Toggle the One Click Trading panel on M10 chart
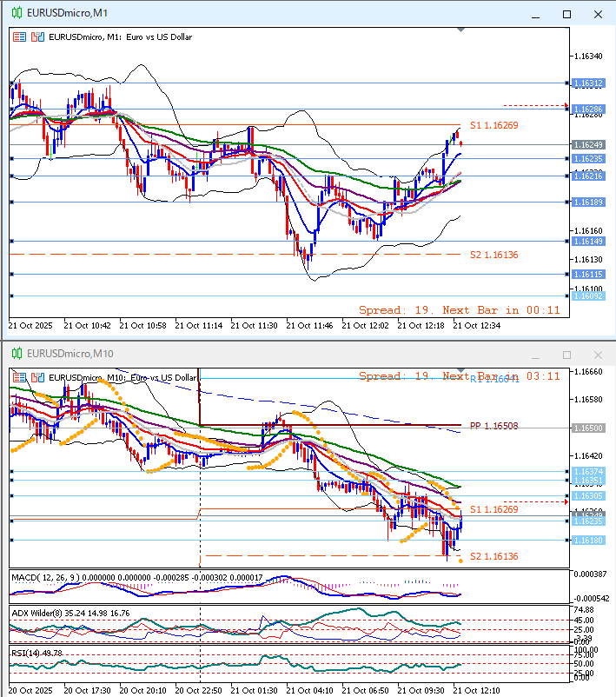This screenshot has height=697, width=616. pos(19,377)
